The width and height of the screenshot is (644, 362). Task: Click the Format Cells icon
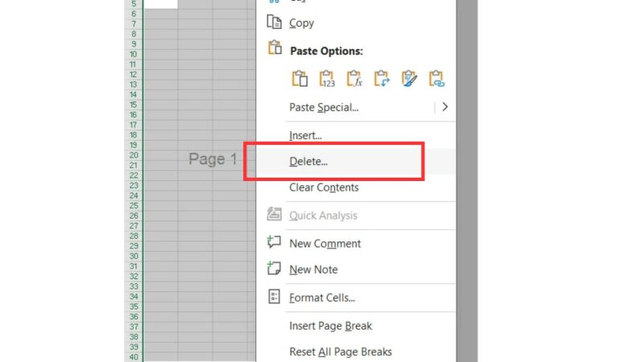coord(274,296)
